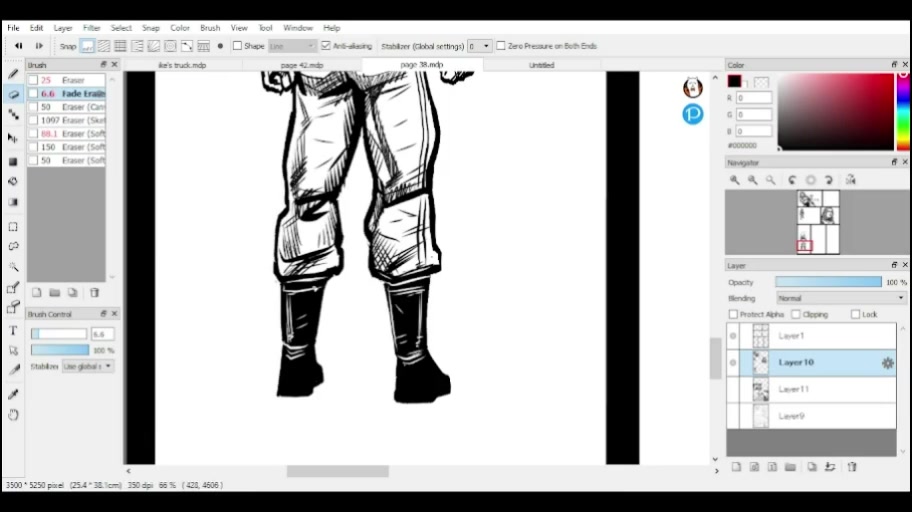
Task: Select the rectangular Select tool
Action: point(13,227)
